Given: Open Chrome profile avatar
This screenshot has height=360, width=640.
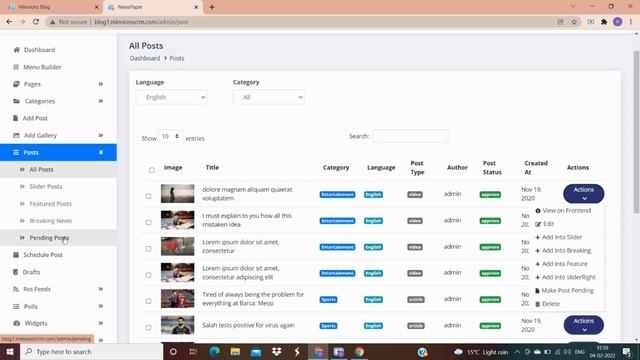Looking at the screenshot, I should (x=618, y=22).
